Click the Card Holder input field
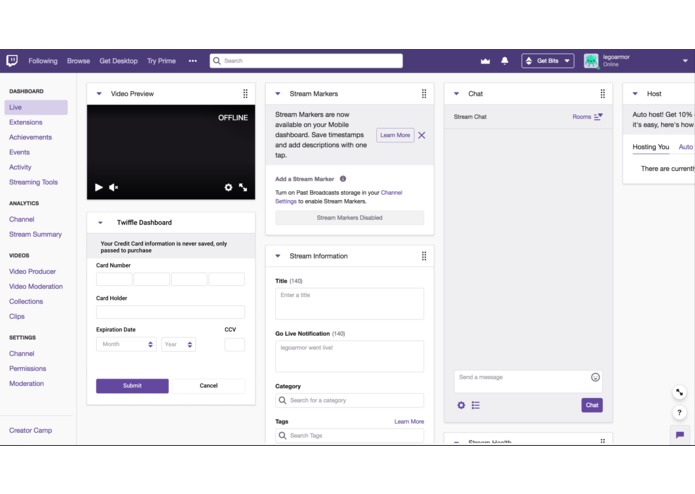Viewport: 695px width, 494px height. pyautogui.click(x=170, y=312)
